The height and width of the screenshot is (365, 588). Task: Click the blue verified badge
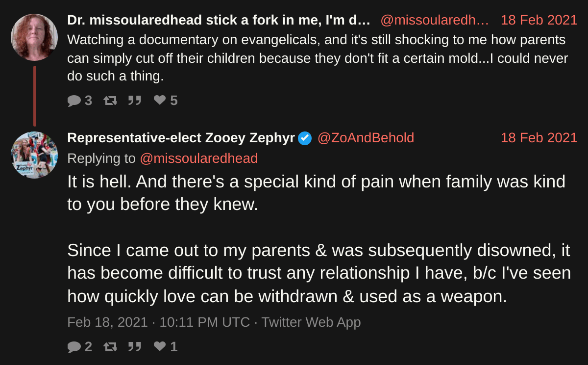pos(305,138)
